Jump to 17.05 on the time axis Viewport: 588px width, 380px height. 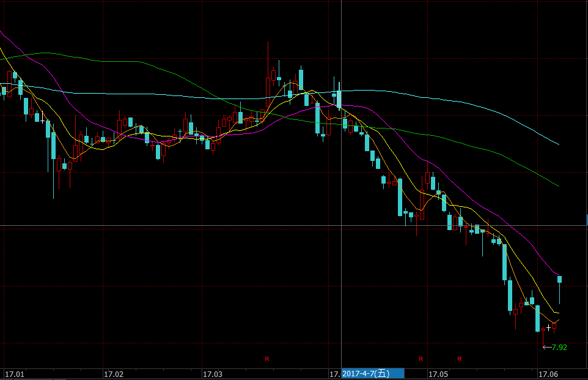click(x=438, y=373)
